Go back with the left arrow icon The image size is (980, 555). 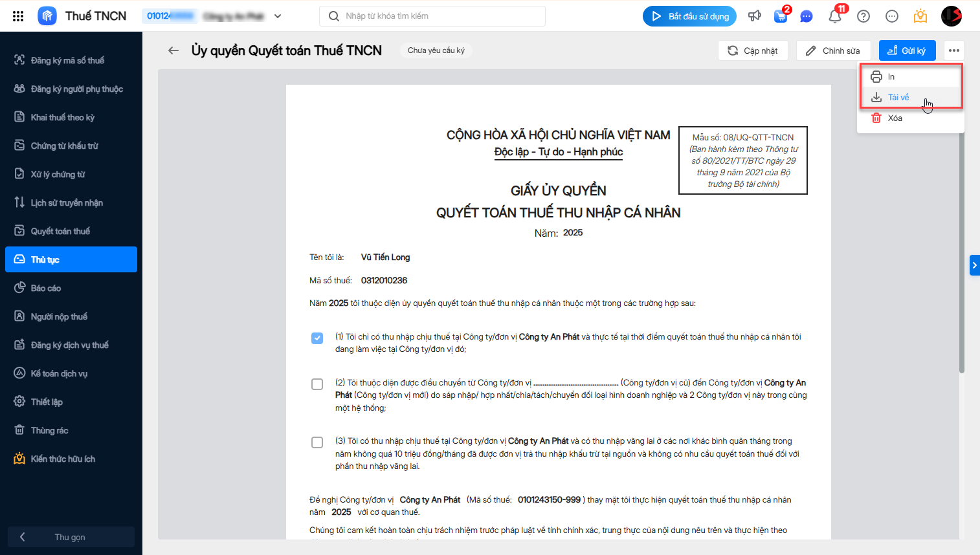click(173, 50)
